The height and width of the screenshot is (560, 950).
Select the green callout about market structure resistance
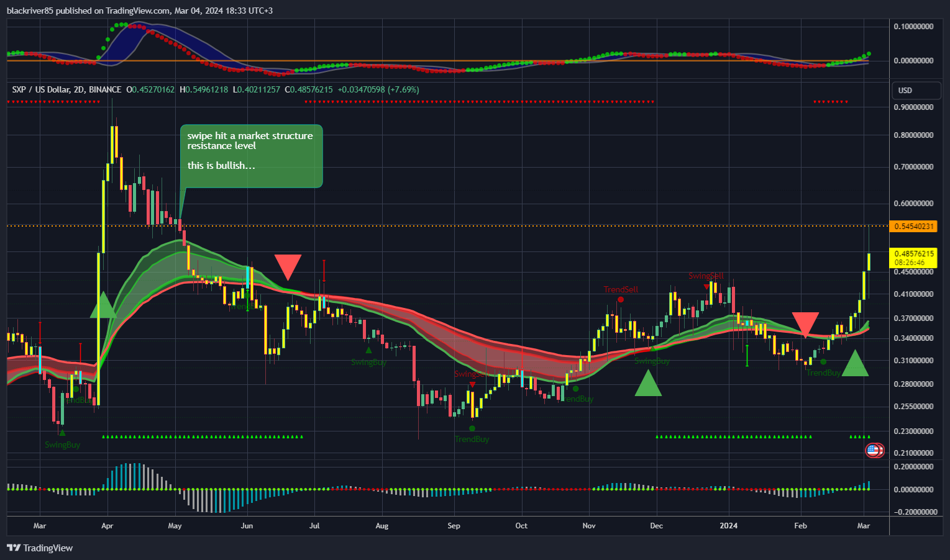pyautogui.click(x=251, y=156)
